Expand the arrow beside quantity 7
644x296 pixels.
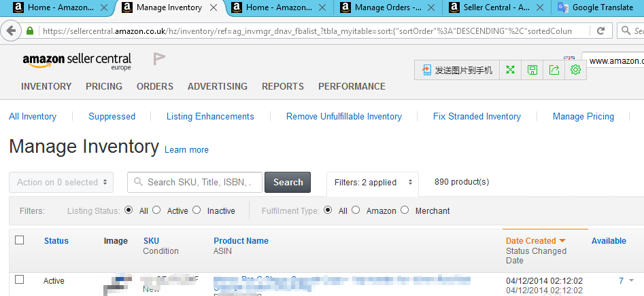click(631, 281)
